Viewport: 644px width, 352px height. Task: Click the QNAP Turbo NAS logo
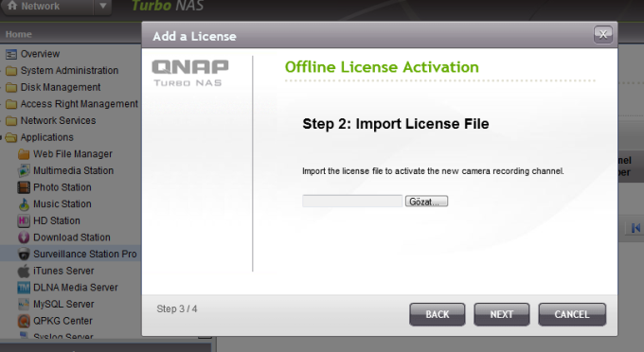(x=189, y=73)
